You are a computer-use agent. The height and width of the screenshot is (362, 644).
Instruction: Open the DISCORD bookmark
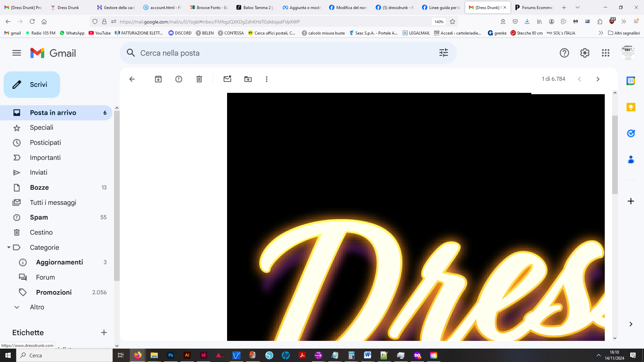pos(180,33)
